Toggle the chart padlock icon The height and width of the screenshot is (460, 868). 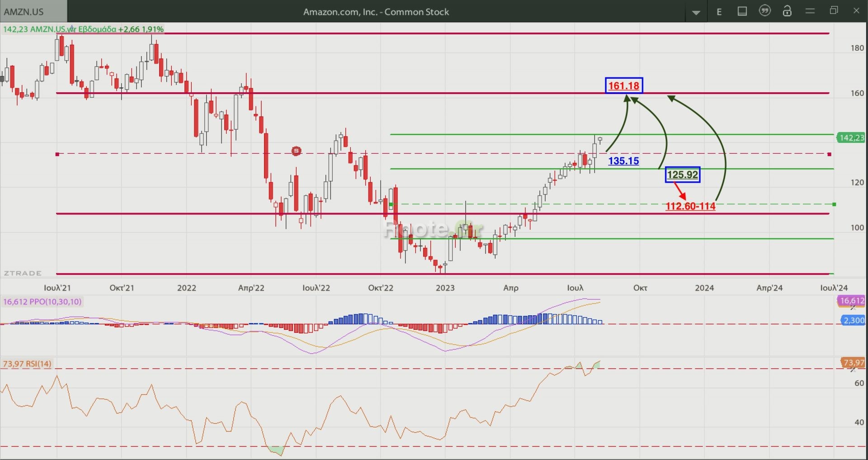(x=787, y=11)
